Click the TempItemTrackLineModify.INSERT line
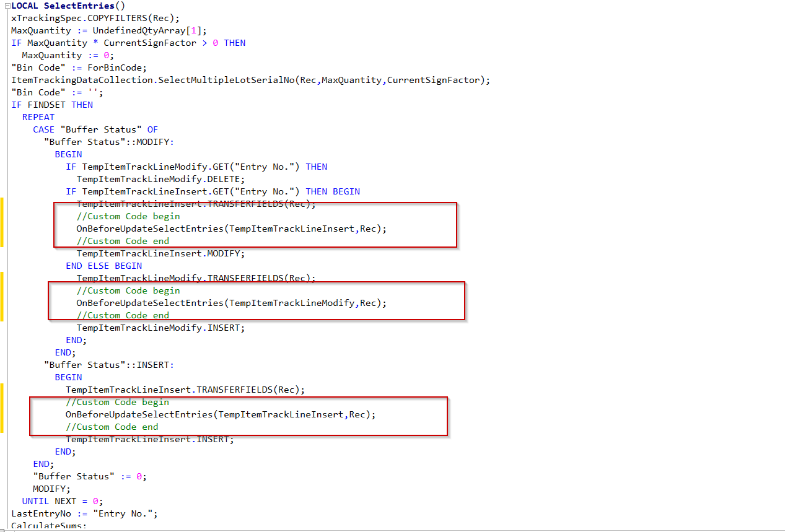 coord(161,328)
